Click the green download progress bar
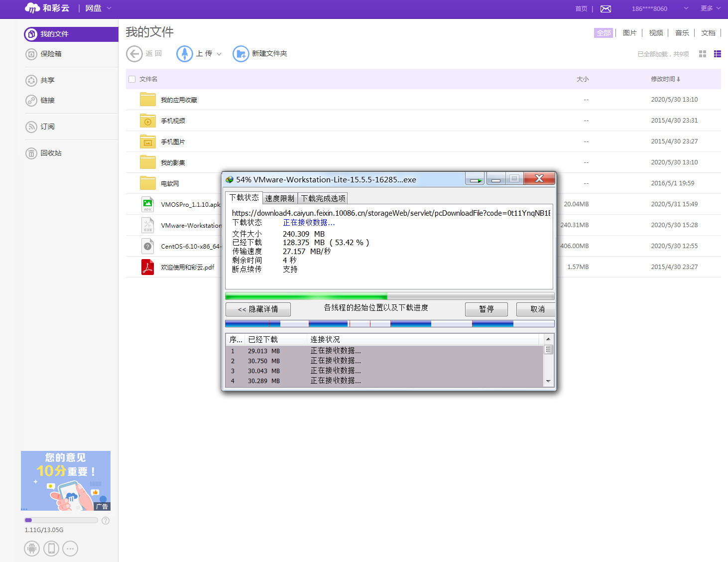Screen dimensions: 728x562 pos(390,296)
